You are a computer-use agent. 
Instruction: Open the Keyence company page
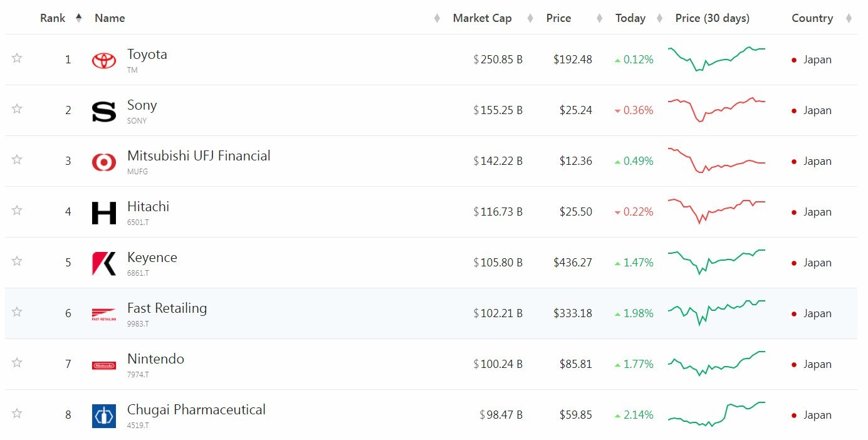(x=152, y=258)
